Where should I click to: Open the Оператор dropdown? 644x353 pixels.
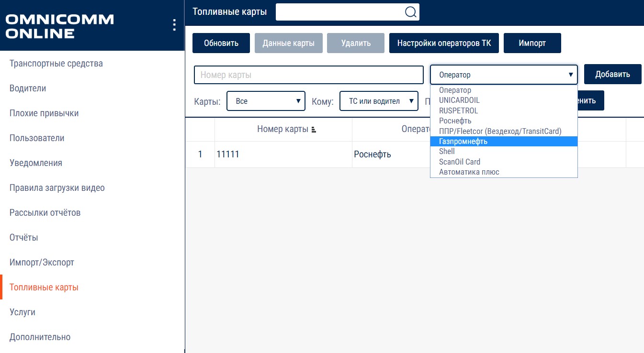pos(504,75)
